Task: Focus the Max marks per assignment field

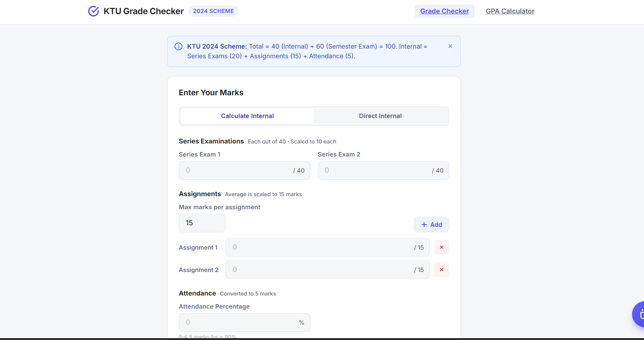Action: (x=202, y=223)
